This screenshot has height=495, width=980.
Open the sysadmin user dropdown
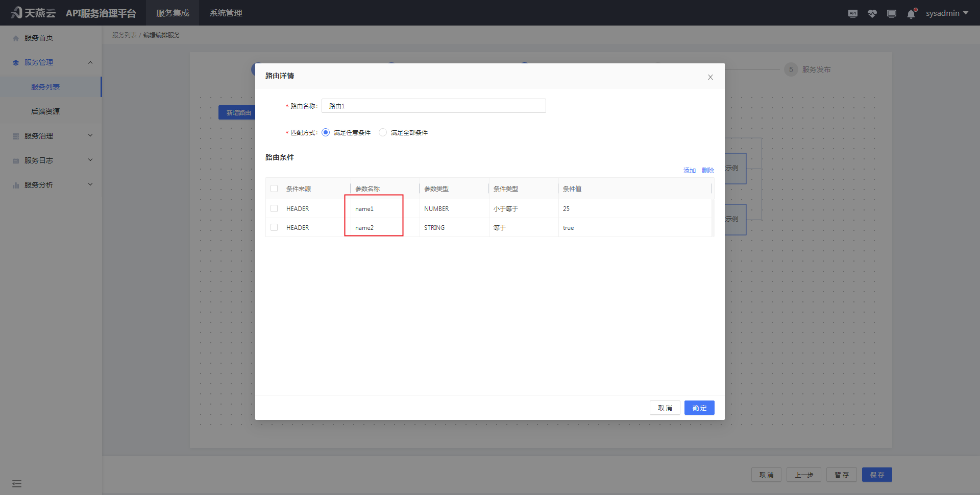(947, 13)
